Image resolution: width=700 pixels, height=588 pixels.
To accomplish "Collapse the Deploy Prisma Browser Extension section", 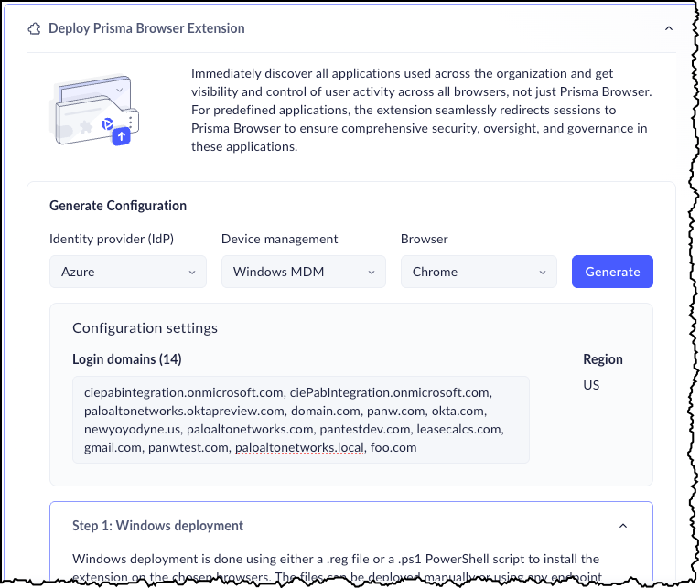I will [x=668, y=28].
